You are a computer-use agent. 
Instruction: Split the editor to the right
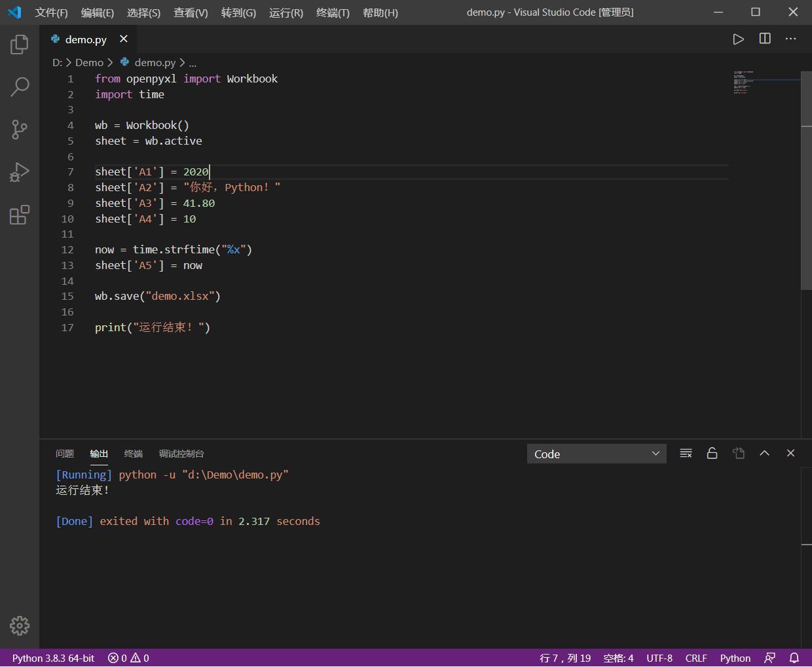click(765, 39)
